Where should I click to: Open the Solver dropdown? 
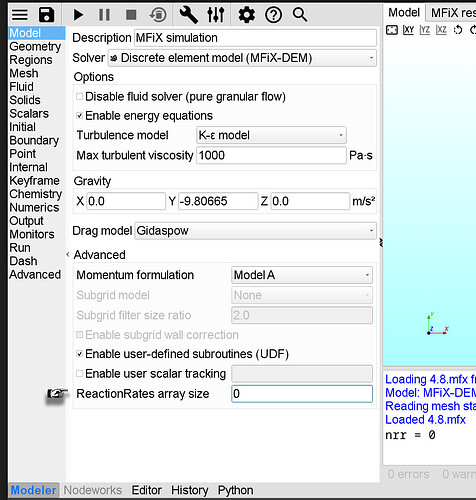pos(242,58)
